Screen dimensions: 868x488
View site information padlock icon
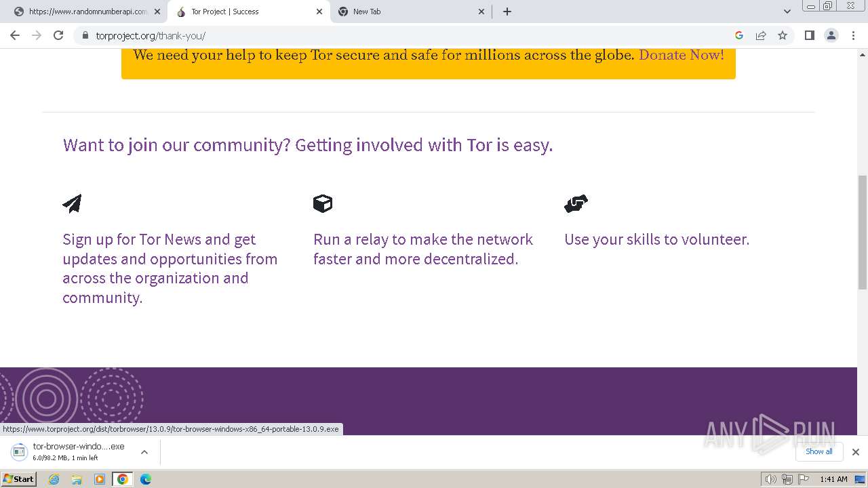85,35
